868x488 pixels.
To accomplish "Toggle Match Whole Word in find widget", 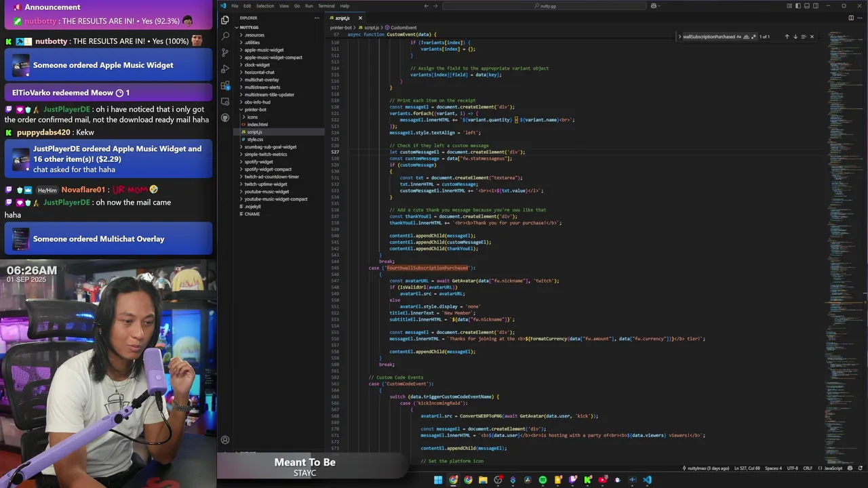I will [746, 37].
